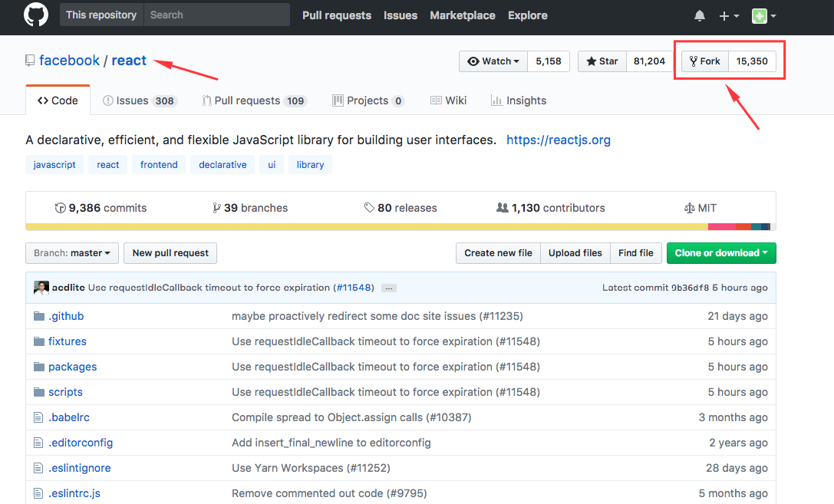This screenshot has height=504, width=834.
Task: Select the frontend topic tag
Action: (159, 165)
